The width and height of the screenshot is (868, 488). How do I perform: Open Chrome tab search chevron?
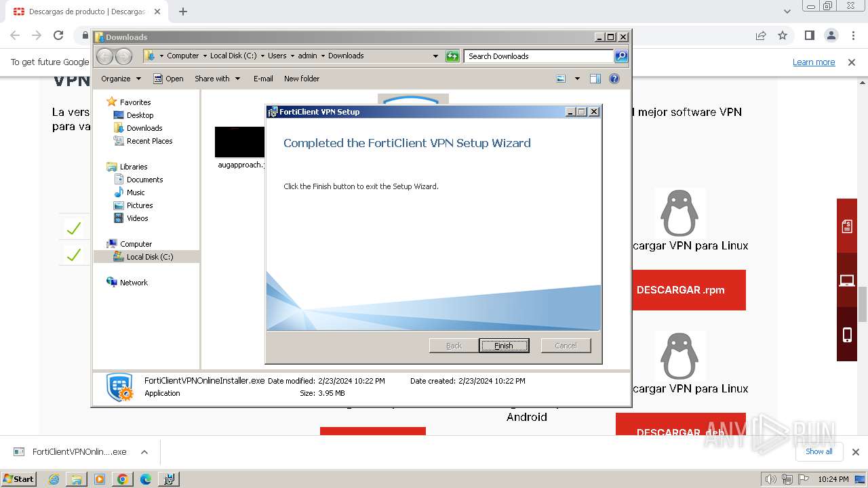click(x=787, y=12)
